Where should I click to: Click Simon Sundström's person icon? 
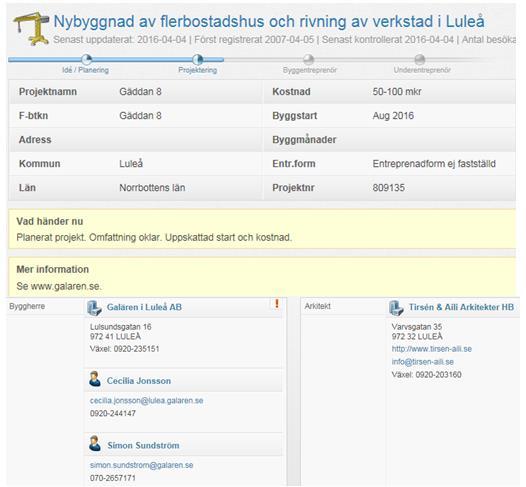[95, 443]
